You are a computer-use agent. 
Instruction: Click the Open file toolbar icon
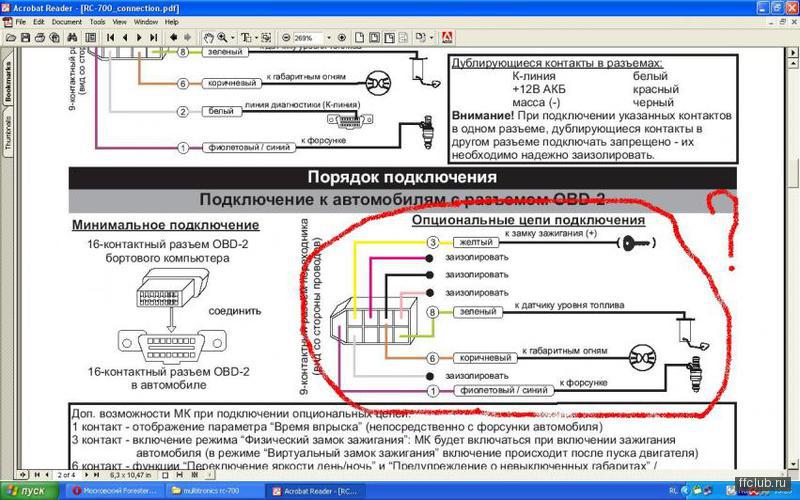click(11, 38)
